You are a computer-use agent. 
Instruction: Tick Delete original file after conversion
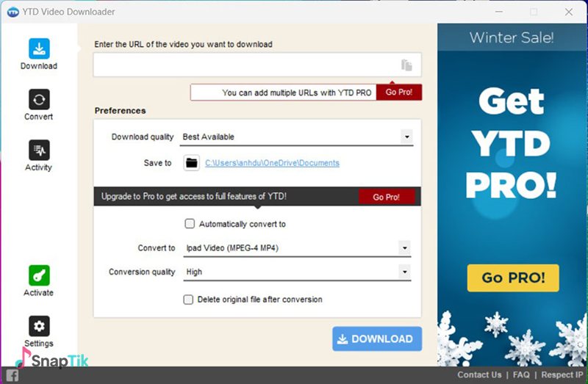[x=188, y=300]
